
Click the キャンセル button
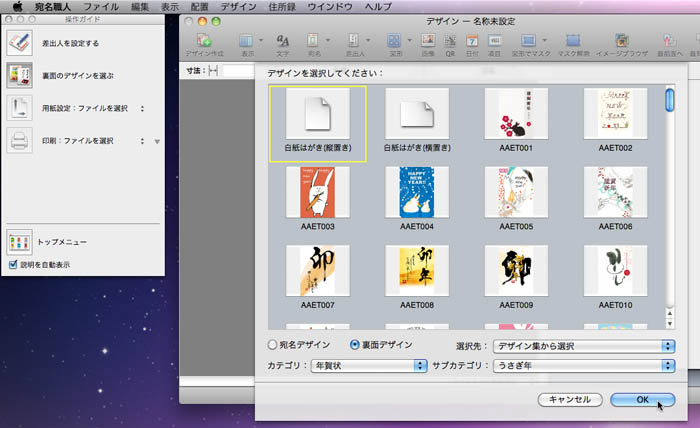point(570,399)
